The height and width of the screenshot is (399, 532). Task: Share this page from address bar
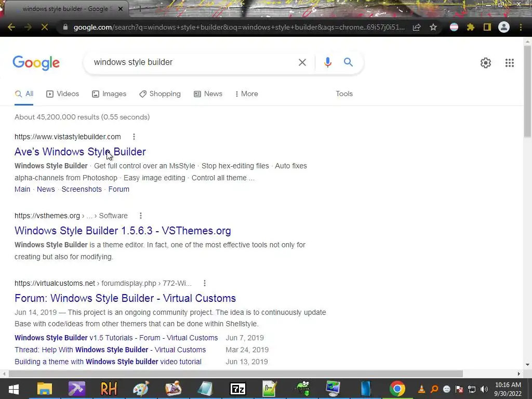tap(417, 27)
